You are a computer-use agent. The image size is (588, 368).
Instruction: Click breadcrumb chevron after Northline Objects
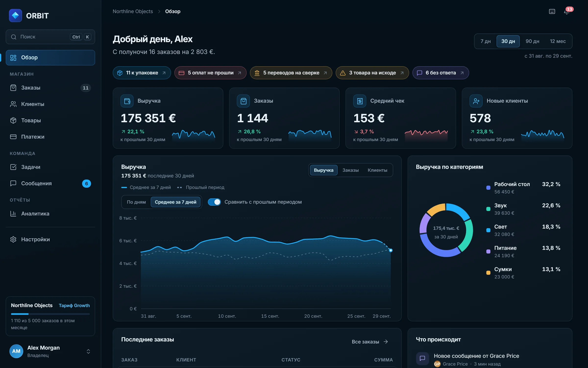(x=159, y=12)
